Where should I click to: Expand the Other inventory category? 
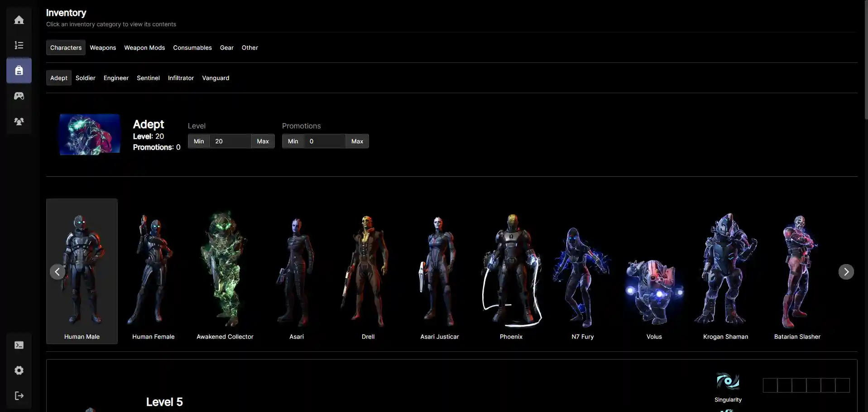(250, 47)
